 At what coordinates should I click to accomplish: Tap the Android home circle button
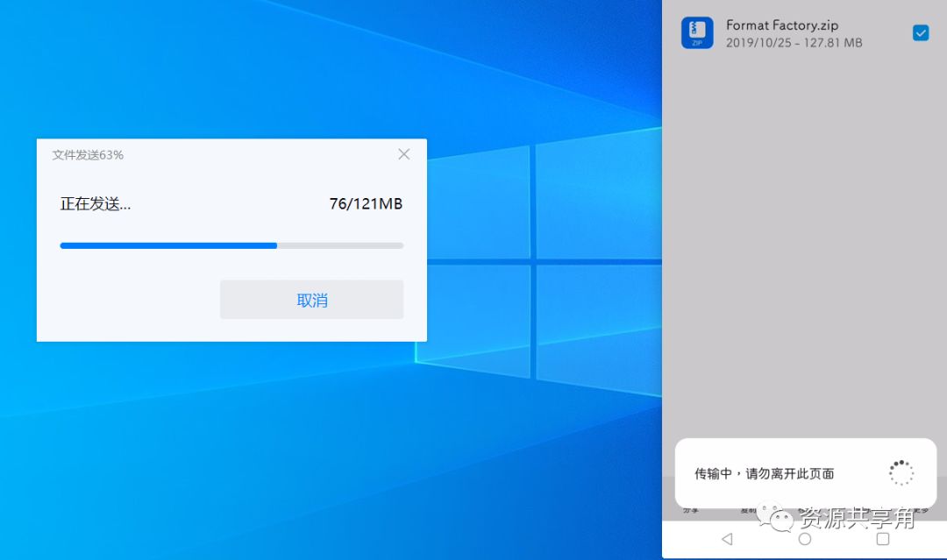point(804,538)
